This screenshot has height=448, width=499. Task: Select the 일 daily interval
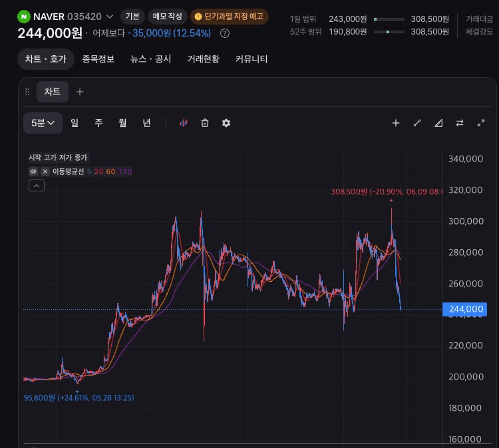(75, 123)
